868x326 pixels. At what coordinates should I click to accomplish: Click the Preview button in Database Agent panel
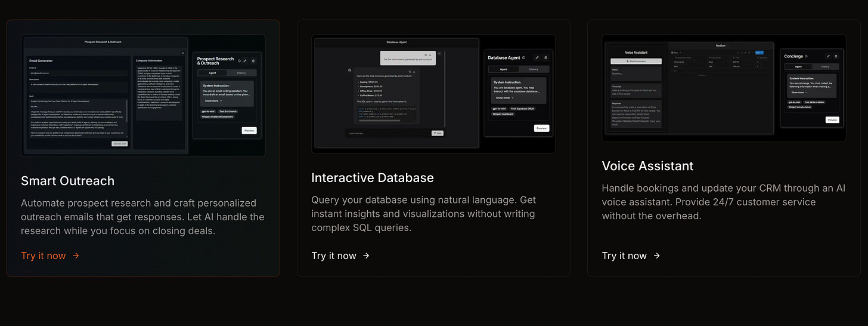[x=541, y=128]
